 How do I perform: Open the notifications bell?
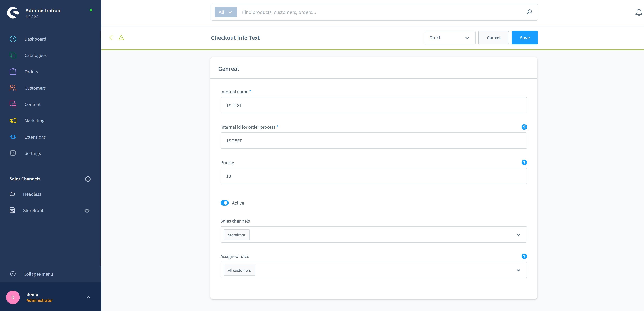639,12
